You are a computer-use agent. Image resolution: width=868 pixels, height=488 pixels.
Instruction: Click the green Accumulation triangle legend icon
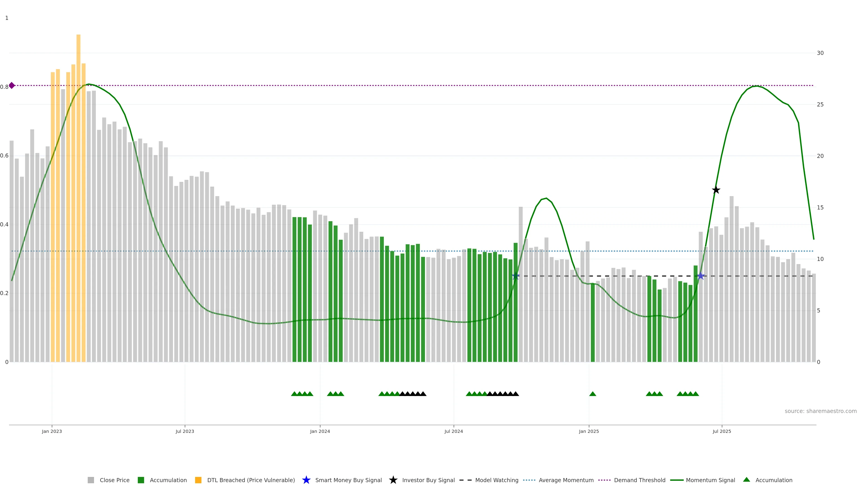click(x=746, y=480)
